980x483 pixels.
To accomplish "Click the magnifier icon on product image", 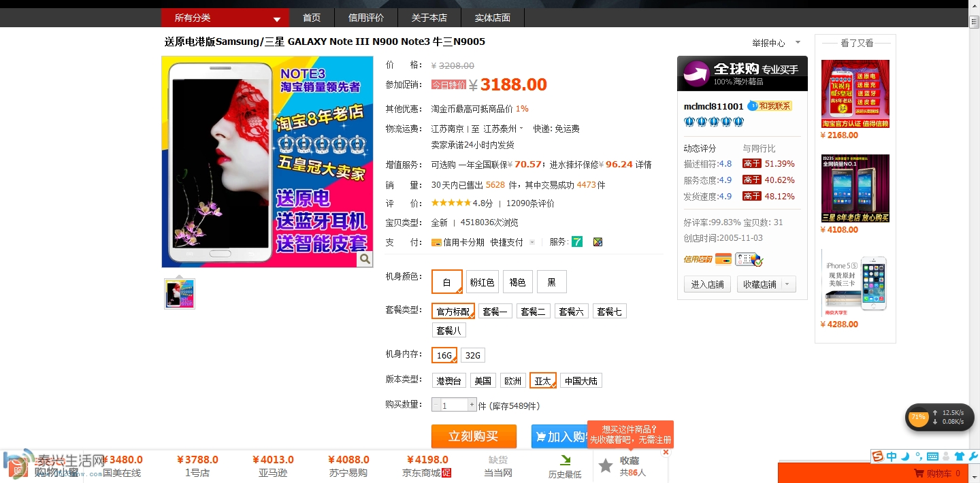I will [x=365, y=259].
